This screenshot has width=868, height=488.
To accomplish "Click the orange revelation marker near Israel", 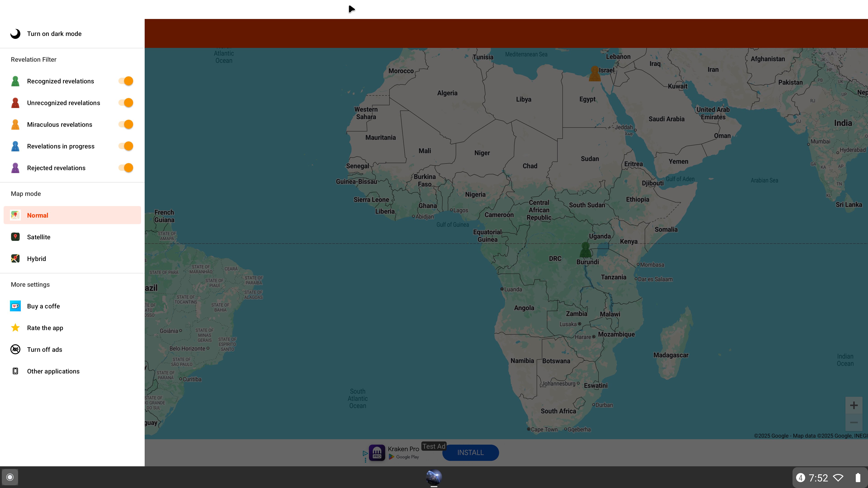I will pos(594,74).
